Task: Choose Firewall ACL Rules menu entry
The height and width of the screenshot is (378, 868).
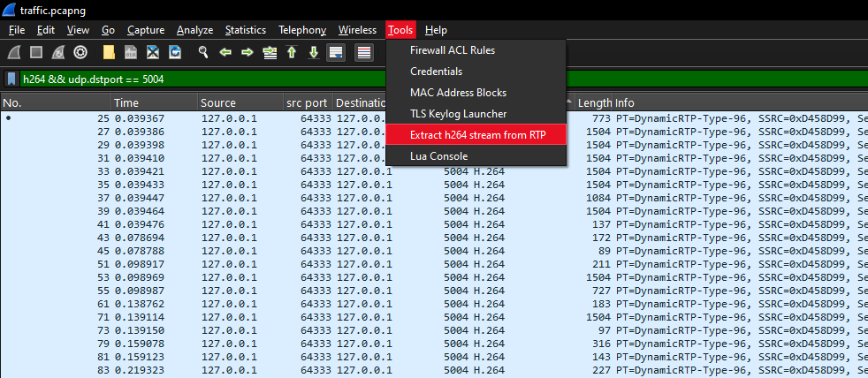Action: [x=452, y=50]
